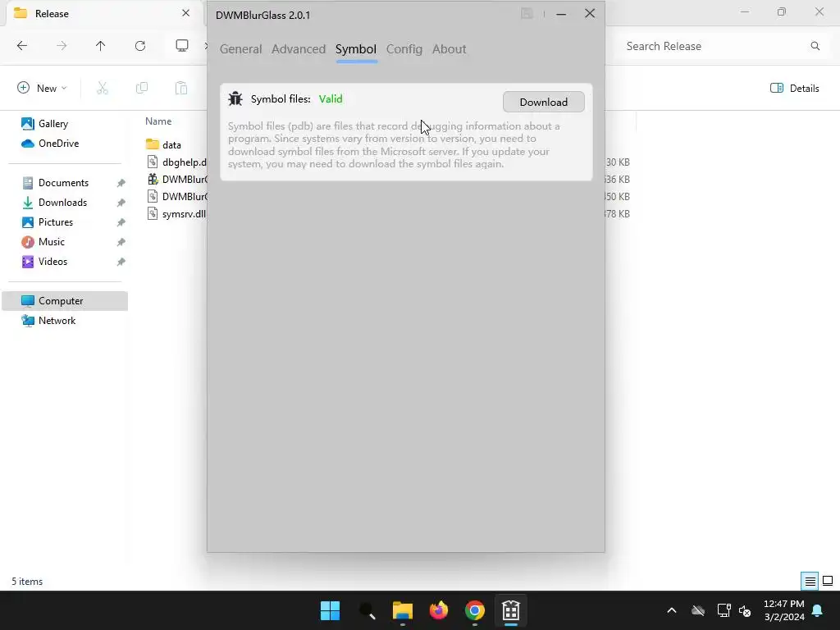This screenshot has width=840, height=630.
Task: Show hidden system tray icons
Action: 672,610
